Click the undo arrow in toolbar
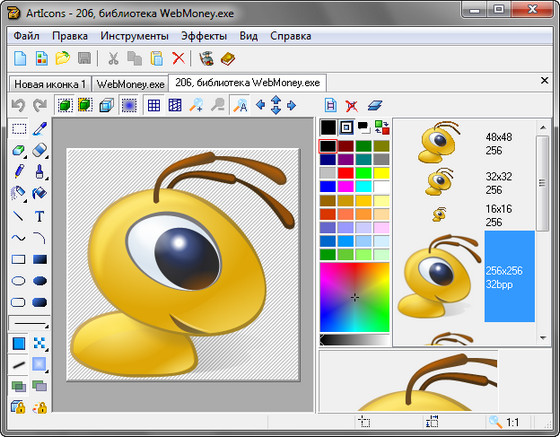The height and width of the screenshot is (437, 560). [x=18, y=106]
